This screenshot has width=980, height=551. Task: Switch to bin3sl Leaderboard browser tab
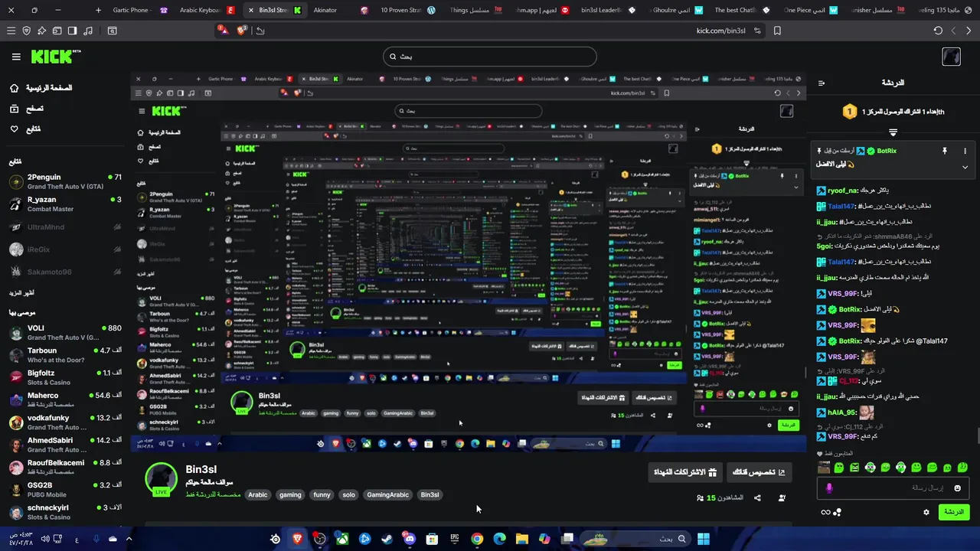click(x=608, y=10)
